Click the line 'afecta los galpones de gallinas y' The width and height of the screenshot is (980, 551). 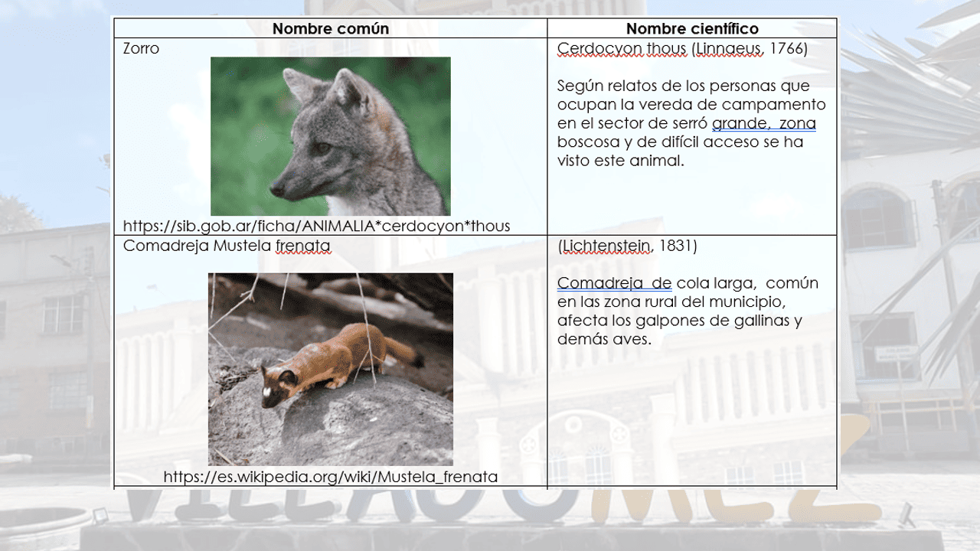click(x=679, y=321)
